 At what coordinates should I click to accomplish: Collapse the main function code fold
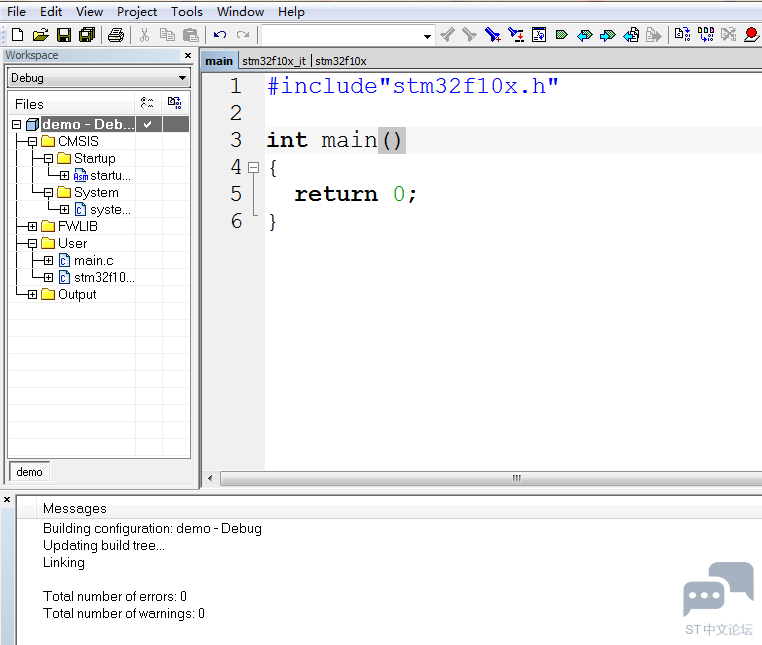click(x=254, y=168)
